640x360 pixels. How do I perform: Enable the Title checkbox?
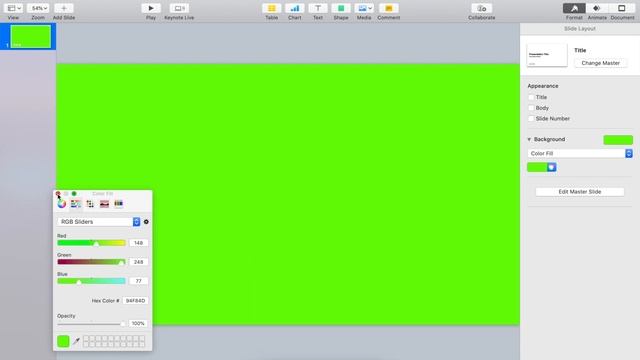pos(531,97)
